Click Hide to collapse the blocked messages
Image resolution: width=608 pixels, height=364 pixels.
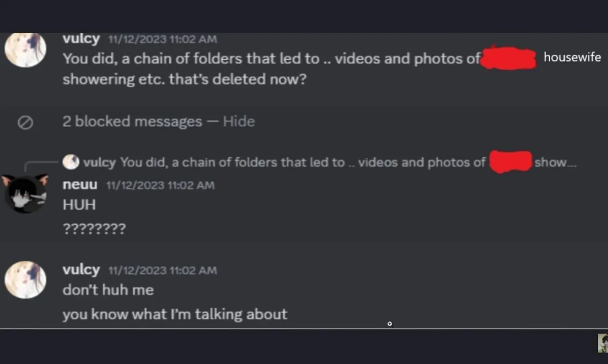tap(238, 121)
